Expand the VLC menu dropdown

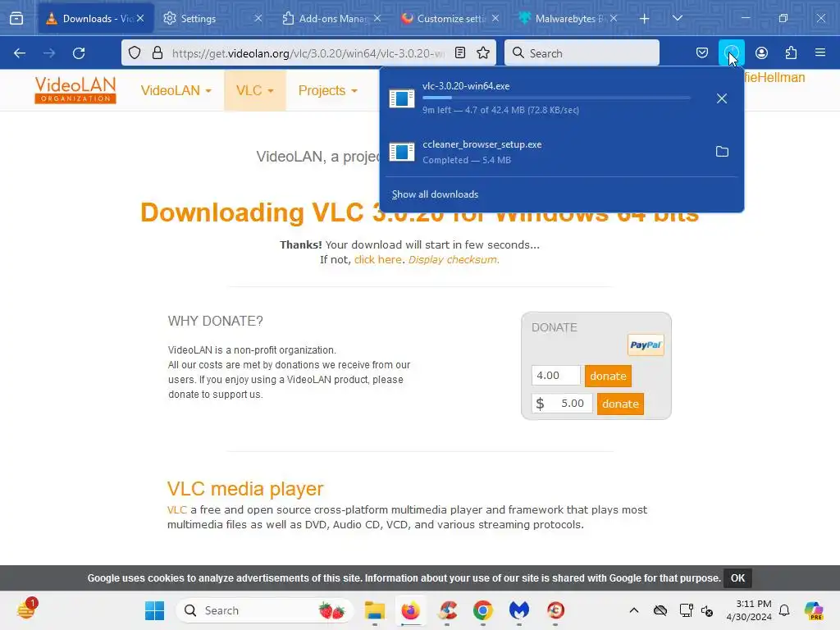[255, 90]
